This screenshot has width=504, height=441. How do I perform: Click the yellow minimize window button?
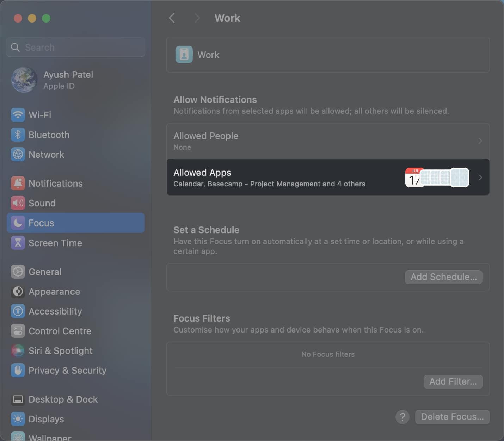click(32, 18)
